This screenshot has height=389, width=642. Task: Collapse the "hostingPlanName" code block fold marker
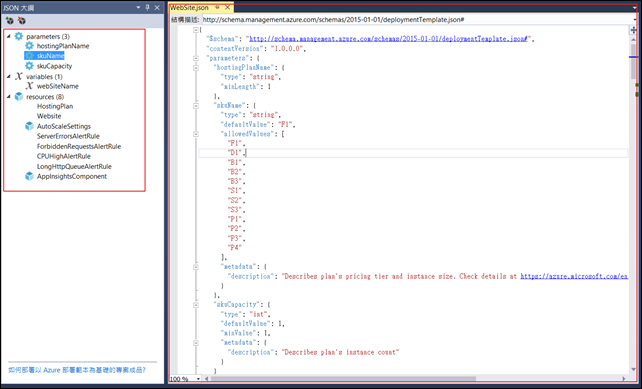click(196, 68)
